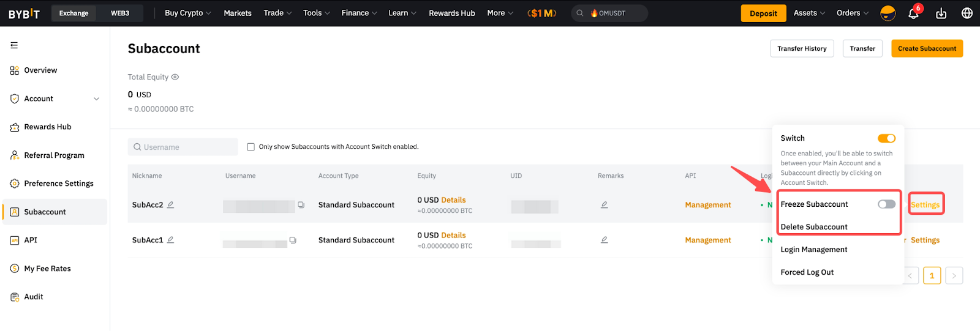980x331 pixels.
Task: Click the Username search field
Action: click(x=184, y=147)
